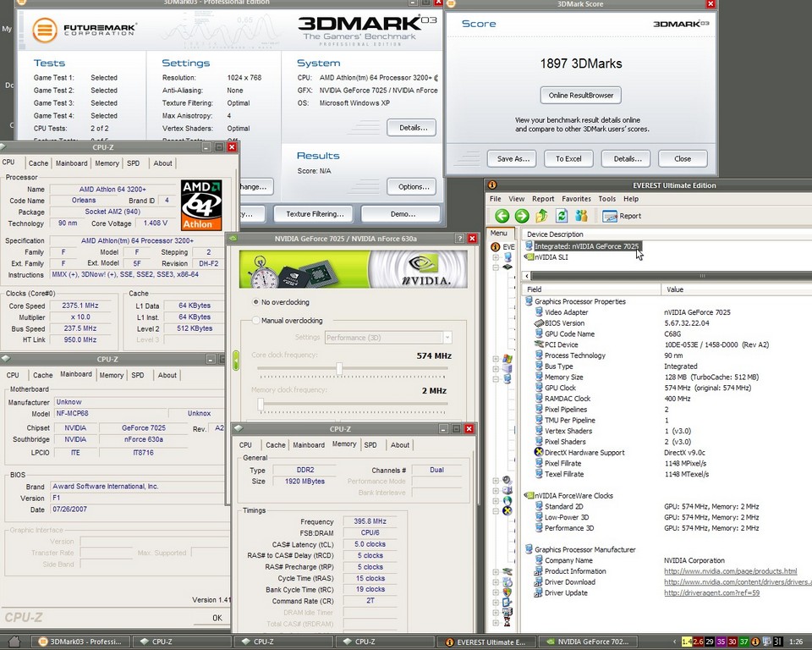Refresh the EVEREST page with refresh icon
812x650 pixels.
point(562,216)
